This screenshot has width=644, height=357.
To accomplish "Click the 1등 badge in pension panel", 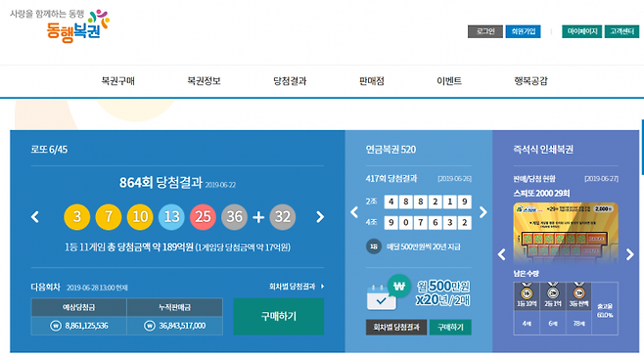I will pyautogui.click(x=373, y=246).
